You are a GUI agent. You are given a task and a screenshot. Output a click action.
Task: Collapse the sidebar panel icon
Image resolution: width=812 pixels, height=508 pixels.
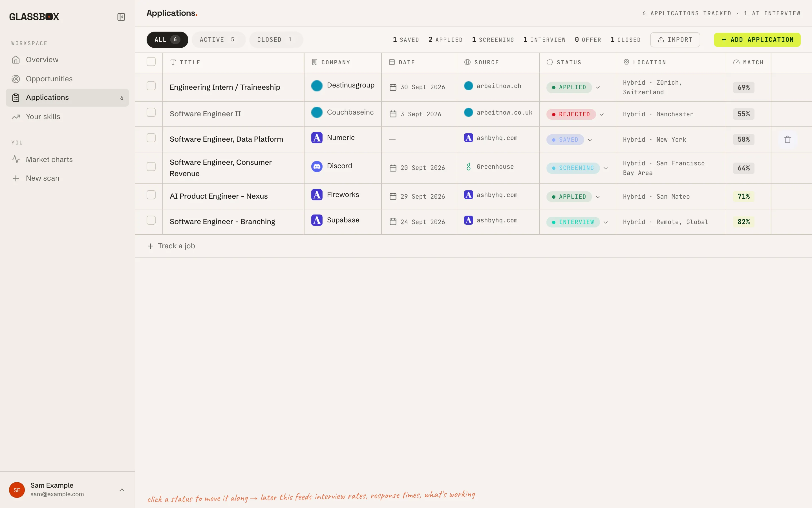pyautogui.click(x=121, y=17)
